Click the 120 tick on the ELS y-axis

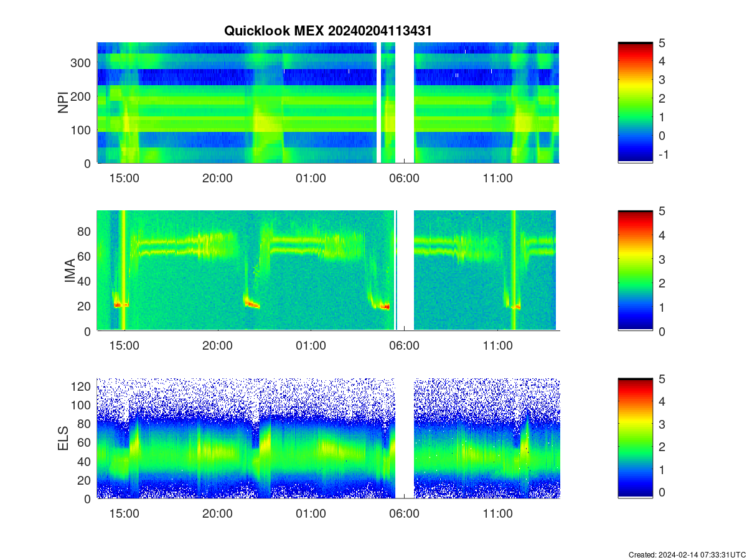(x=82, y=386)
